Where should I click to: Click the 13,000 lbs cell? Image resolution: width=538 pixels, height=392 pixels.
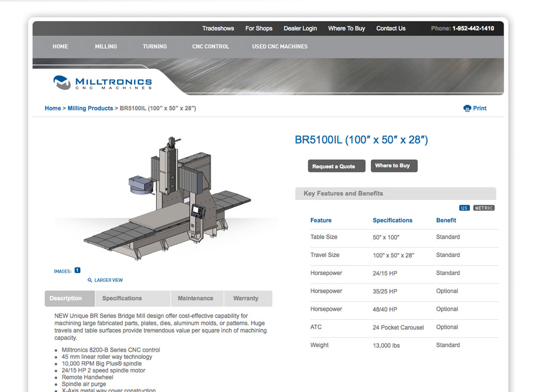[386, 346]
